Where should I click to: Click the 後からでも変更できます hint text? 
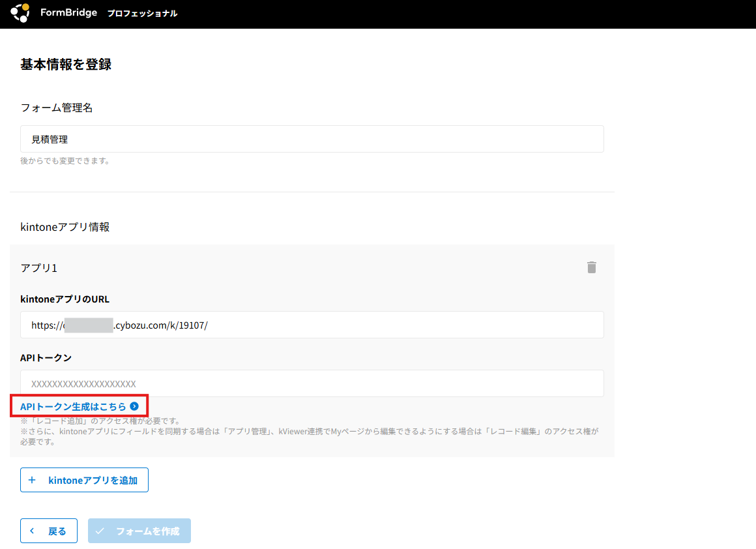click(65, 160)
